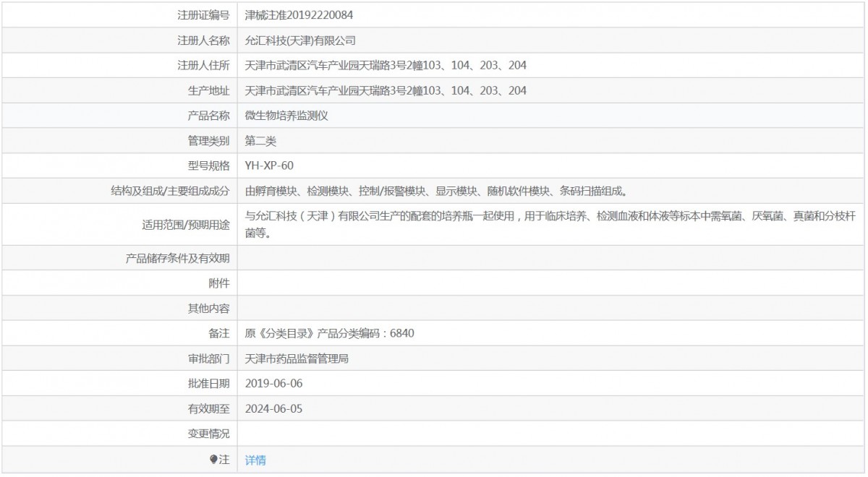The height and width of the screenshot is (477, 868).
Task: Select remark text 原《分类目录》产品分类编码：6840
Action: pos(330,333)
